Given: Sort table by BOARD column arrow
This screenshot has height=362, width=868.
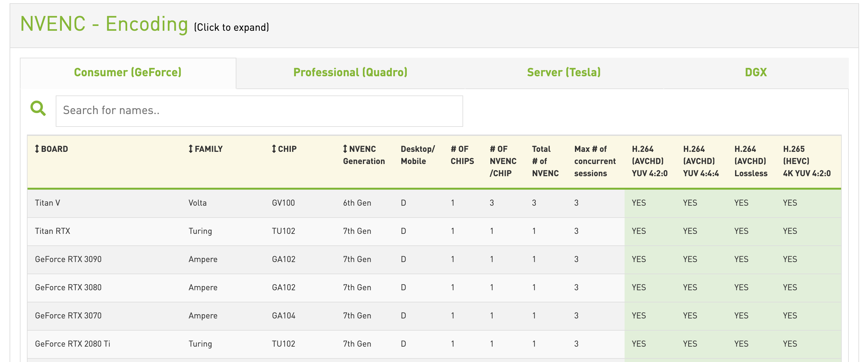Looking at the screenshot, I should [x=37, y=149].
